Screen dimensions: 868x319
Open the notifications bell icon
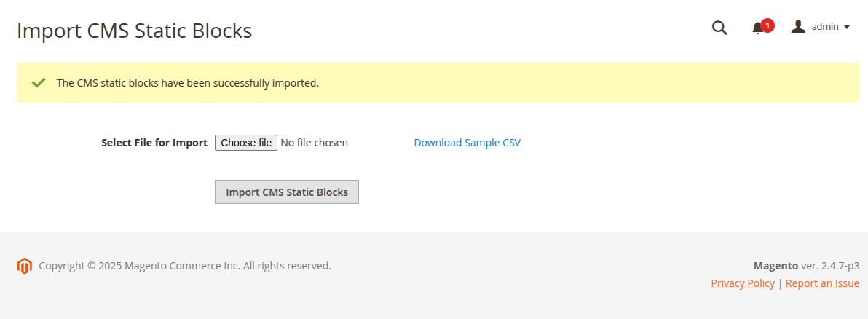(757, 28)
